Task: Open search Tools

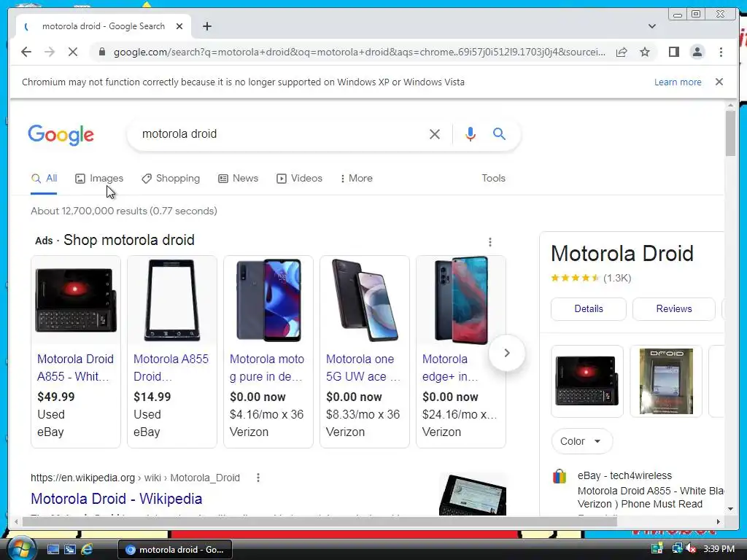Action: [493, 179]
